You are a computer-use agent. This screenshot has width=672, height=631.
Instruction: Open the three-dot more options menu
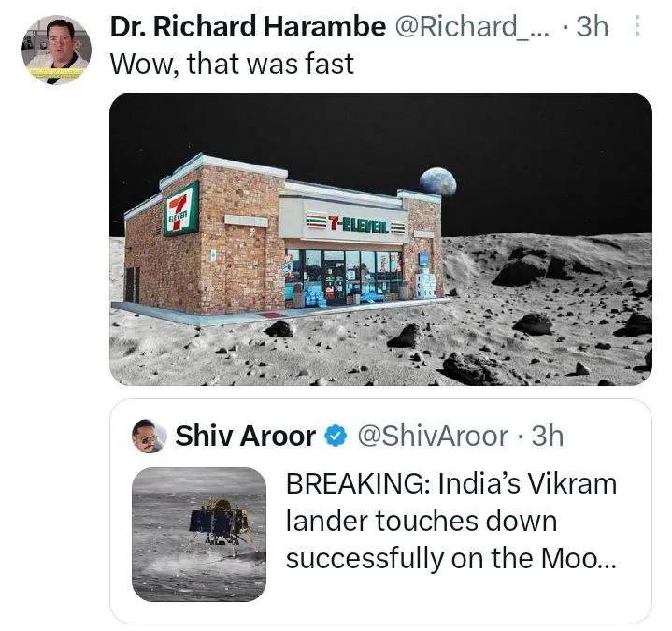coord(636,26)
